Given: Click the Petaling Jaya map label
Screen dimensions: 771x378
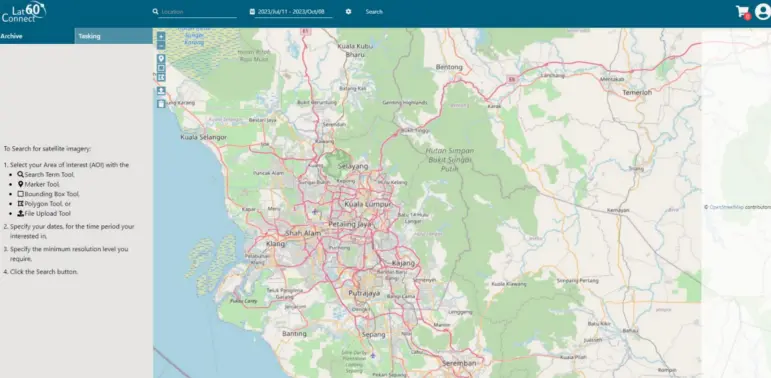Looking at the screenshot, I should coord(350,224).
